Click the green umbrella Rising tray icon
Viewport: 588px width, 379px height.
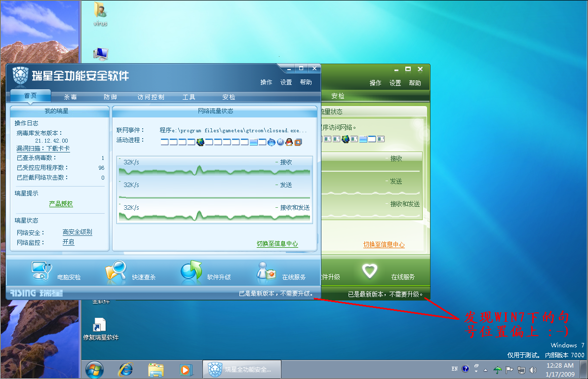point(497,370)
